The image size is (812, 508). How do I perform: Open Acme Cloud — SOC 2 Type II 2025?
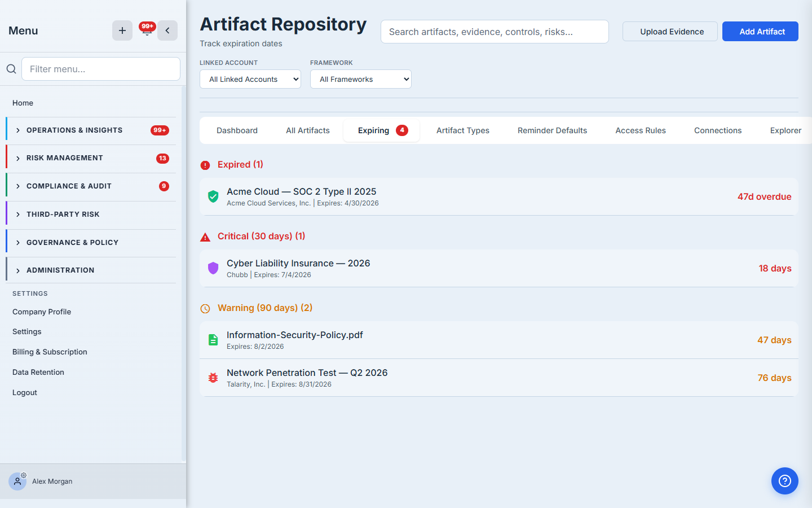click(499, 196)
